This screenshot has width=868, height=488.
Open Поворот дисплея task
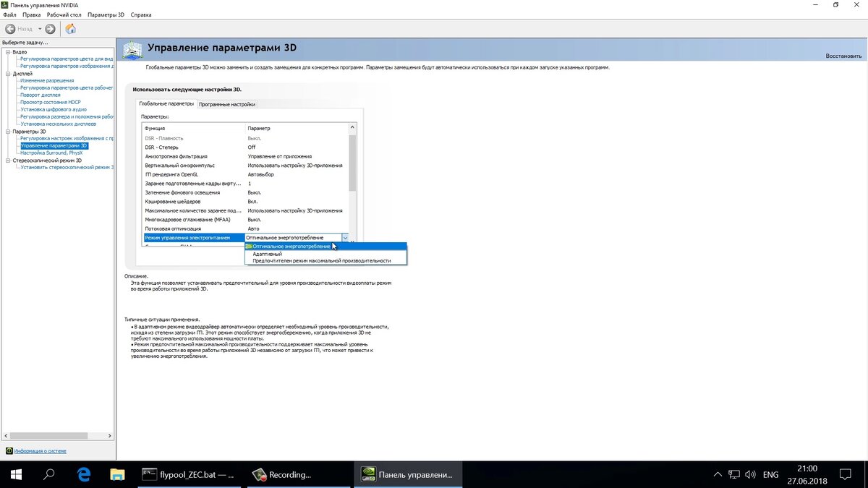point(41,95)
